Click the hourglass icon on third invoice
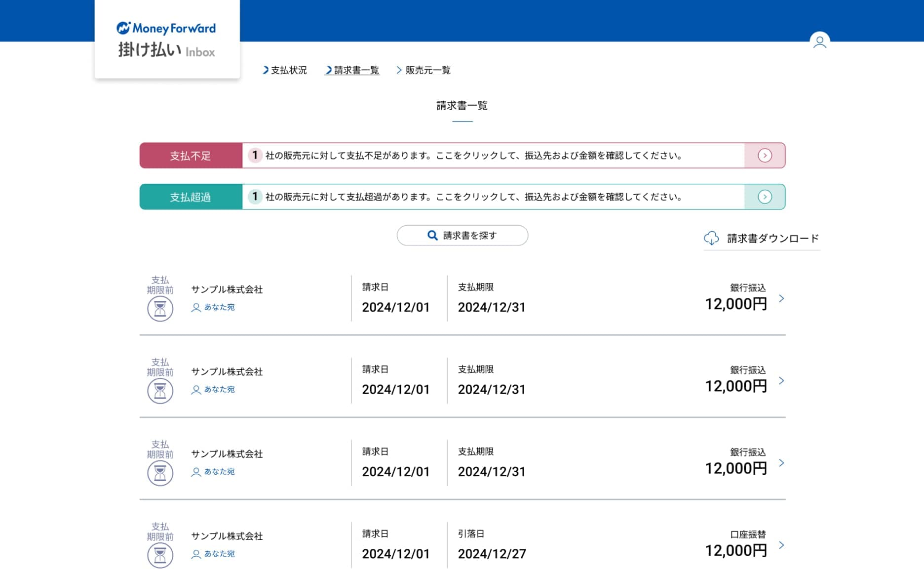Image resolution: width=924 pixels, height=576 pixels. click(x=160, y=473)
